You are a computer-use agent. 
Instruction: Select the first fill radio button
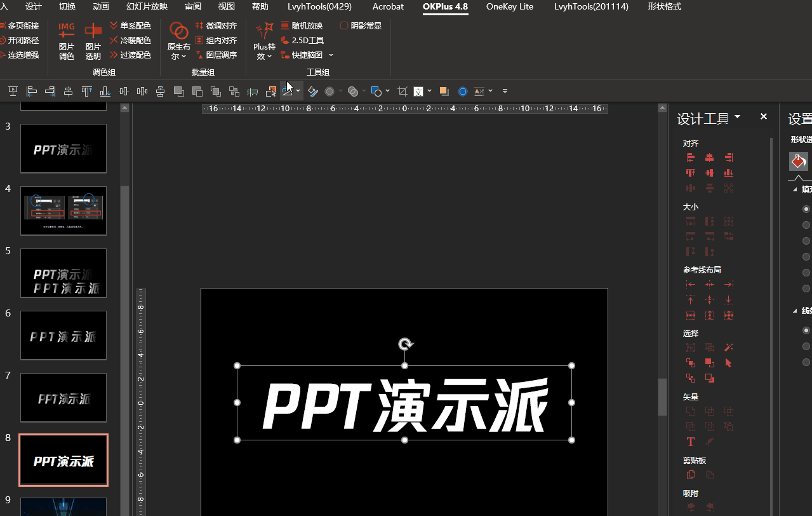click(806, 209)
